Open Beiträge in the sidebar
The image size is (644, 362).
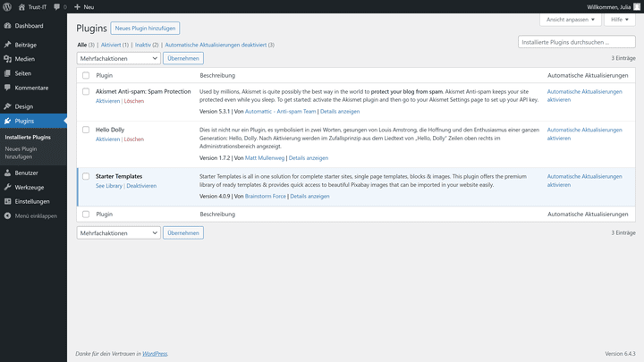pos(25,45)
